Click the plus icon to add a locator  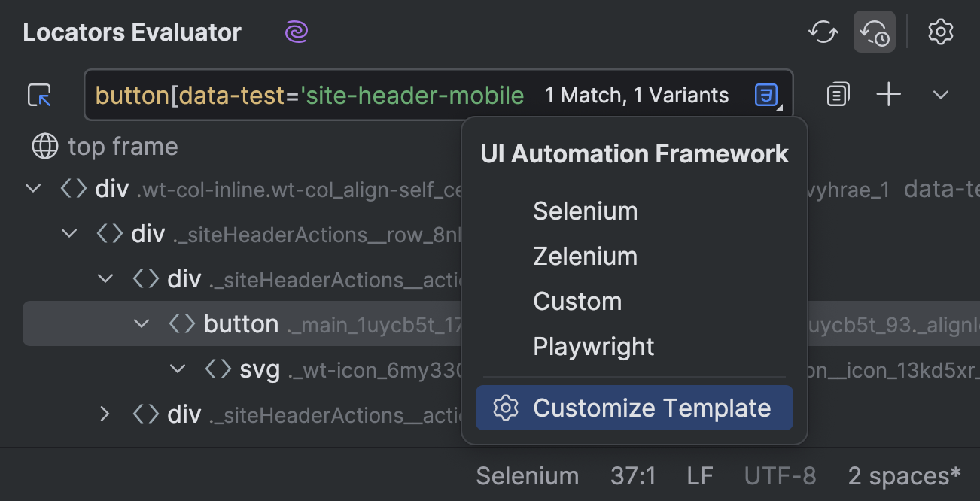point(889,94)
